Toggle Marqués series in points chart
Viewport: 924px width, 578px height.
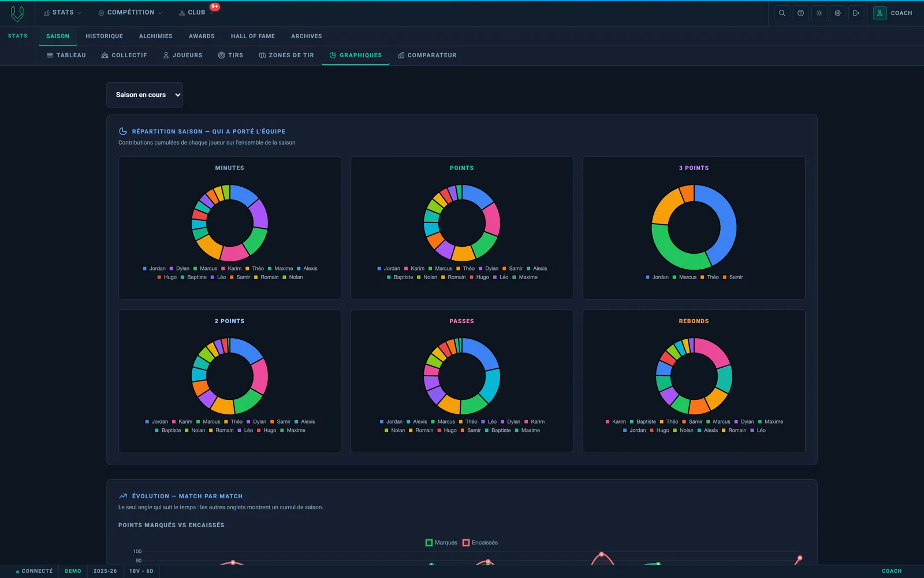pyautogui.click(x=441, y=543)
